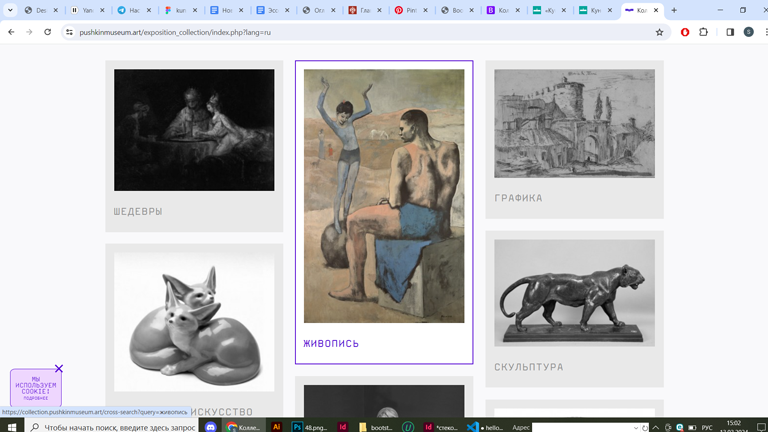Open the Windows Start menu
The height and width of the screenshot is (432, 768).
(x=12, y=427)
